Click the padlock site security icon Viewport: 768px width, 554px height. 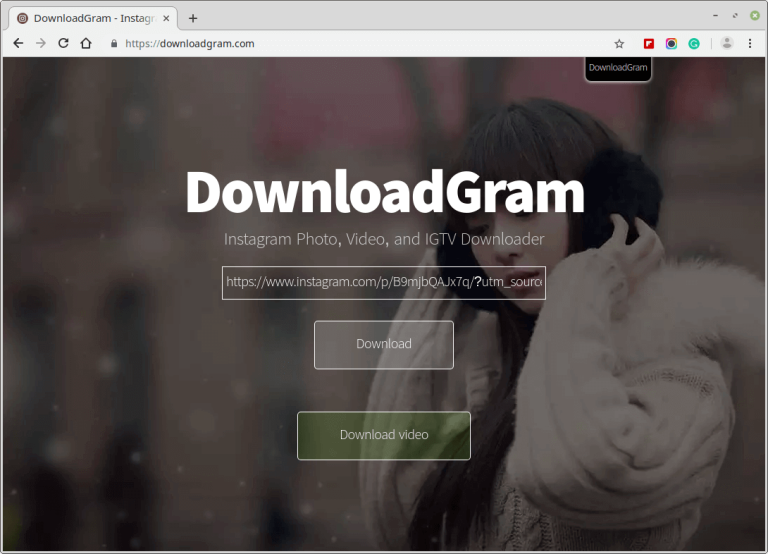point(114,44)
